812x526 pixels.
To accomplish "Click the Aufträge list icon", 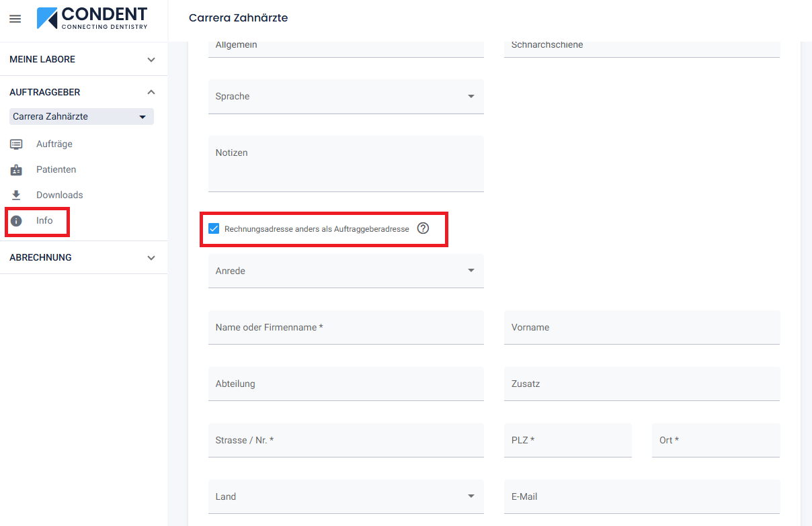I will pos(16,144).
